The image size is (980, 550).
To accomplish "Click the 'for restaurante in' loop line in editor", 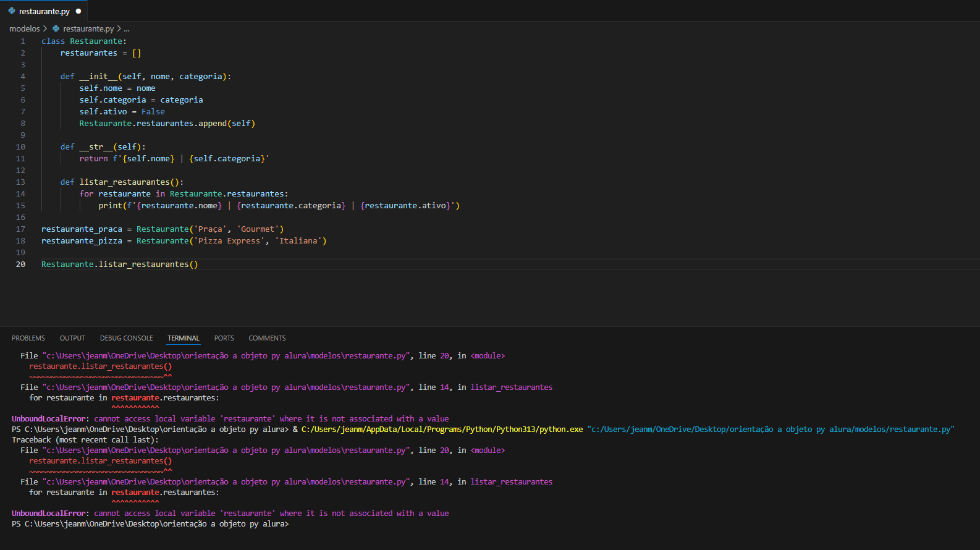I will coord(184,194).
